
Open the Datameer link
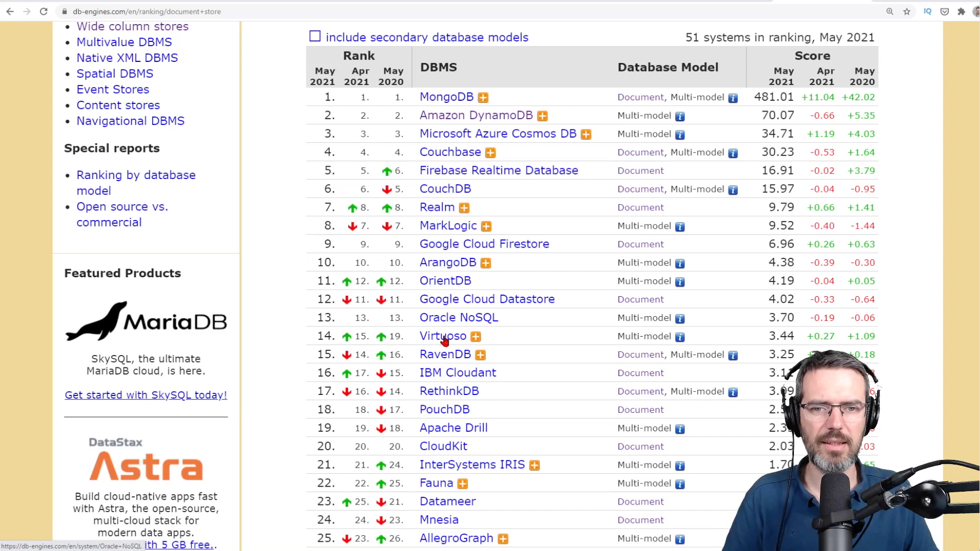coord(447,502)
